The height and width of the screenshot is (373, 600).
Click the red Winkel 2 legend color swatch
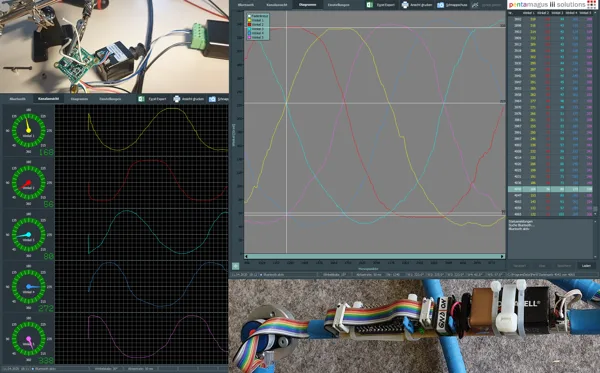point(249,24)
